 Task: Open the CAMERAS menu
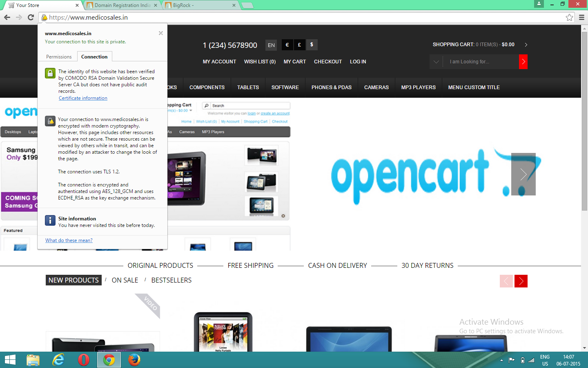coord(376,88)
